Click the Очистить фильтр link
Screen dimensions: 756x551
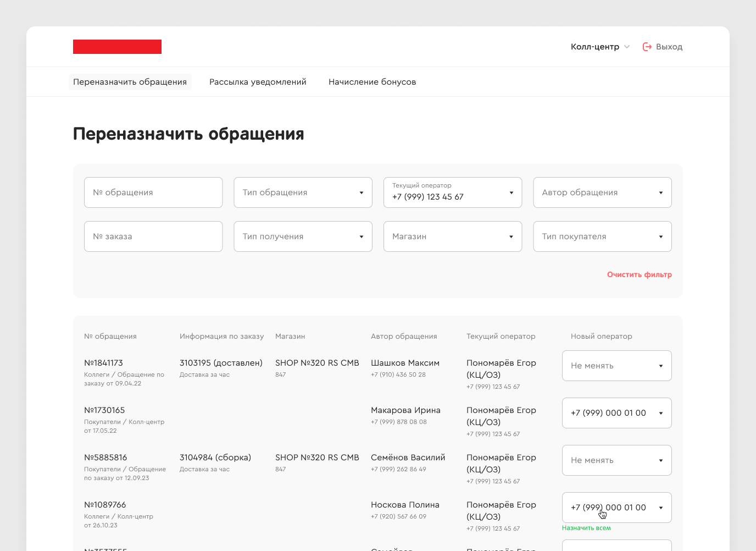[x=639, y=274]
